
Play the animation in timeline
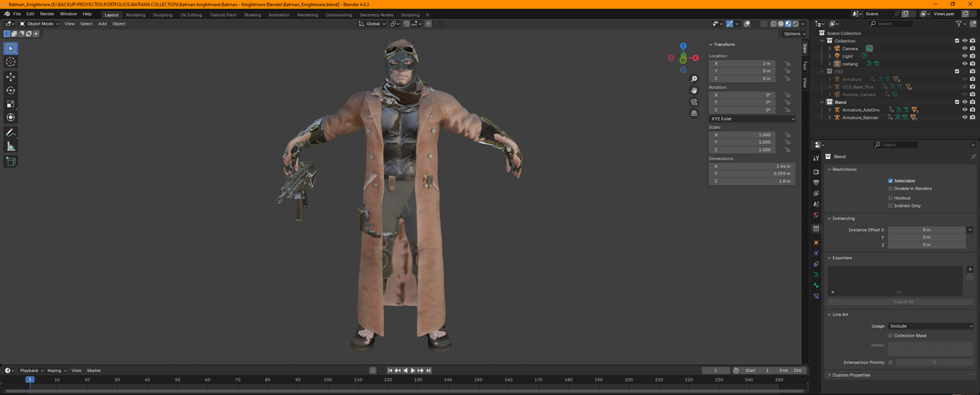pos(413,371)
